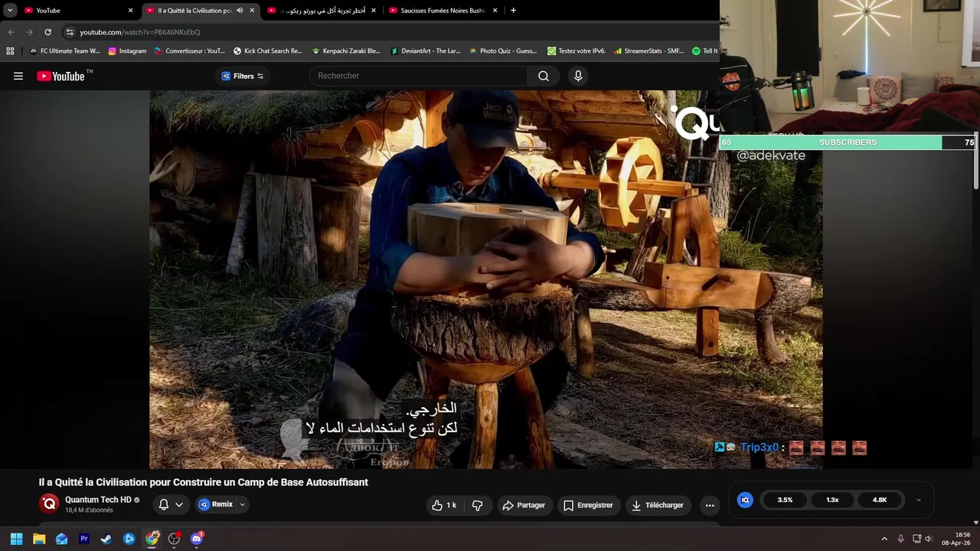Mute the tab via its speaker icon
The width and height of the screenshot is (980, 551).
tap(240, 11)
